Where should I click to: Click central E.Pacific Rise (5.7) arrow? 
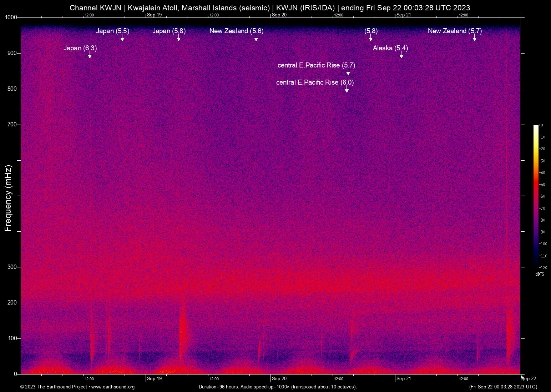[x=348, y=72]
